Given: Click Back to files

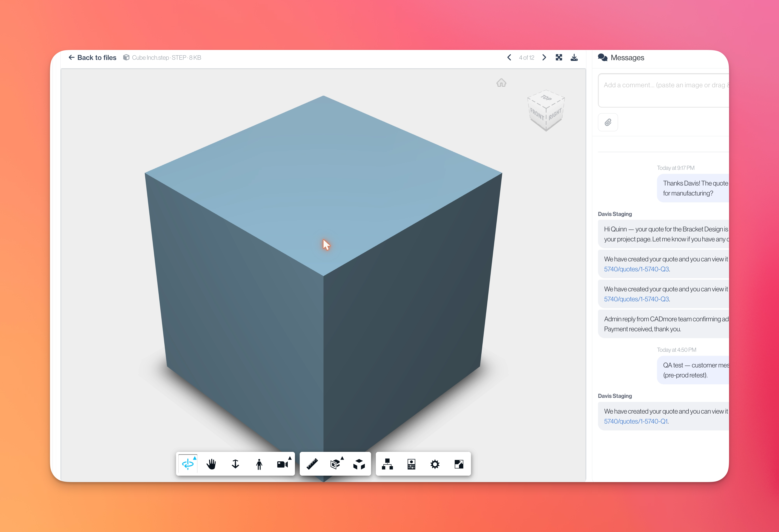Looking at the screenshot, I should pyautogui.click(x=92, y=58).
